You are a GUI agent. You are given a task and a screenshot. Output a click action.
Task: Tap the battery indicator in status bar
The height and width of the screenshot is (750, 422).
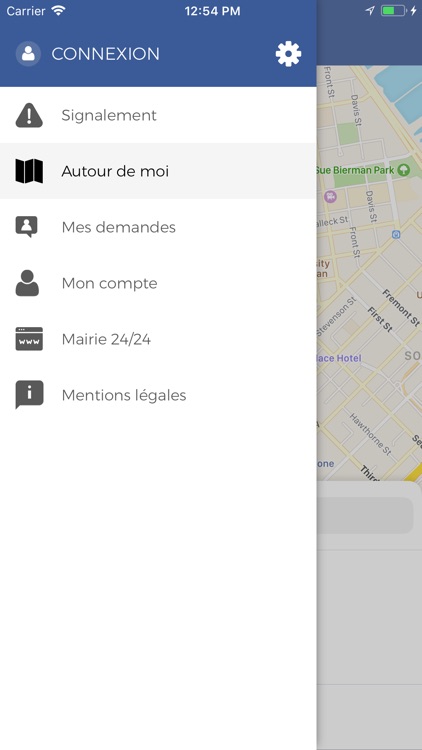pos(393,11)
